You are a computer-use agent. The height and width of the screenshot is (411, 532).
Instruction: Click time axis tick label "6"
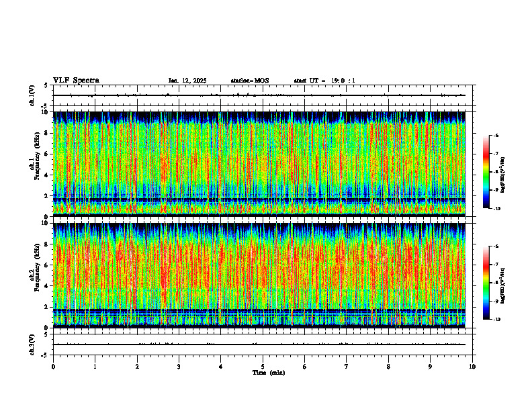305,367
